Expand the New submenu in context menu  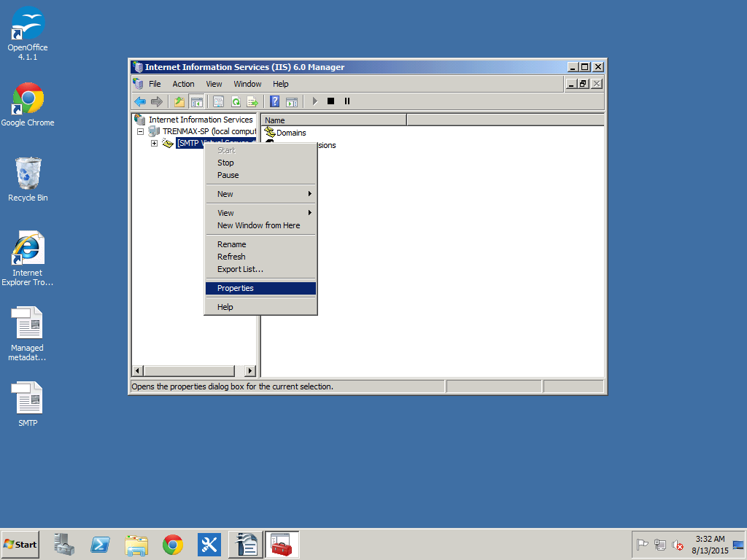260,194
